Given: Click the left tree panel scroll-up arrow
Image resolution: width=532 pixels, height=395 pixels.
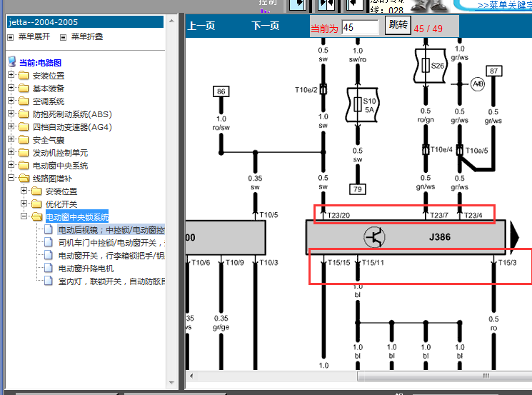Looking at the screenshot, I should point(171,21).
